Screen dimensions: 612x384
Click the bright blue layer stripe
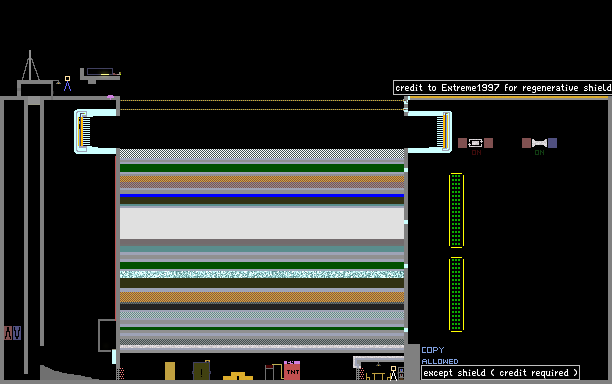[x=262, y=195]
